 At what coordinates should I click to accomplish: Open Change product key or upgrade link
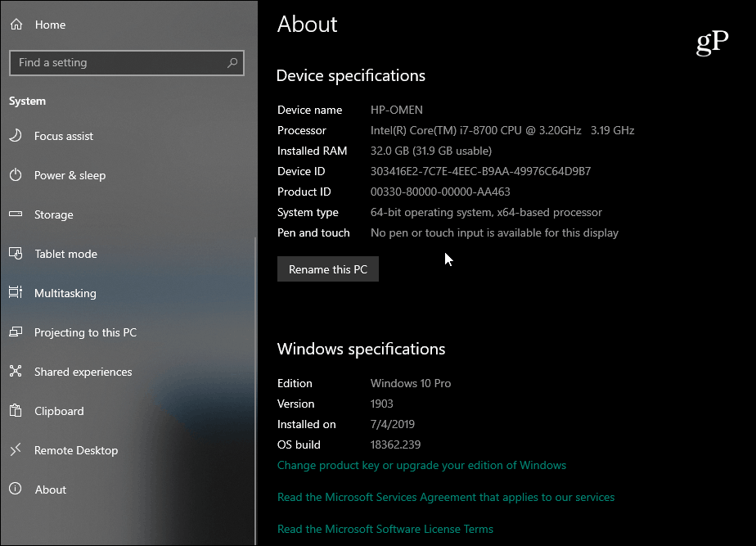[421, 466]
